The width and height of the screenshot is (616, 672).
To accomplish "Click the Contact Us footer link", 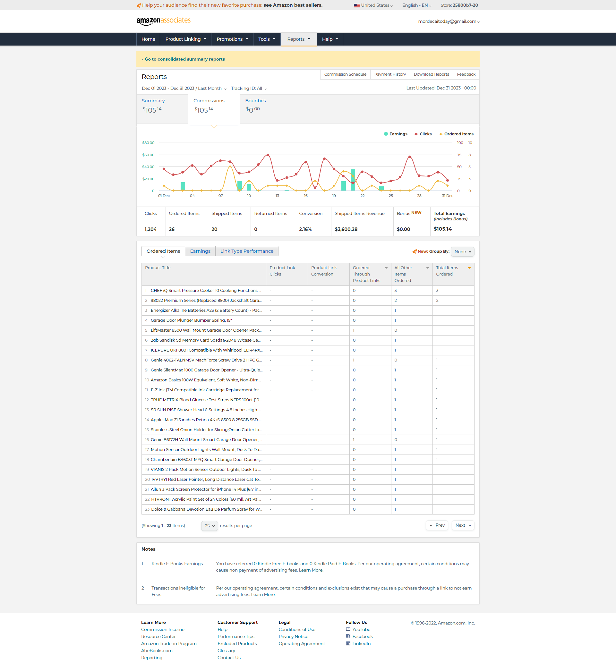I will pos(229,657).
